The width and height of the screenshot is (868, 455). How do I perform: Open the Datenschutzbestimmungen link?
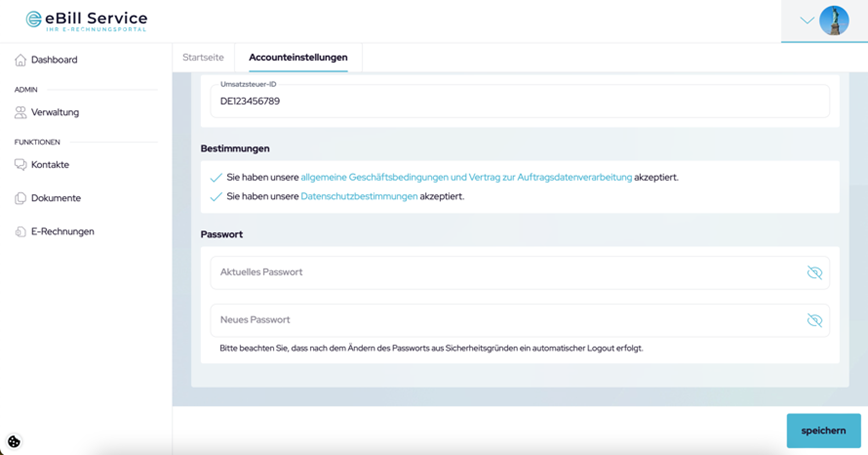point(359,197)
